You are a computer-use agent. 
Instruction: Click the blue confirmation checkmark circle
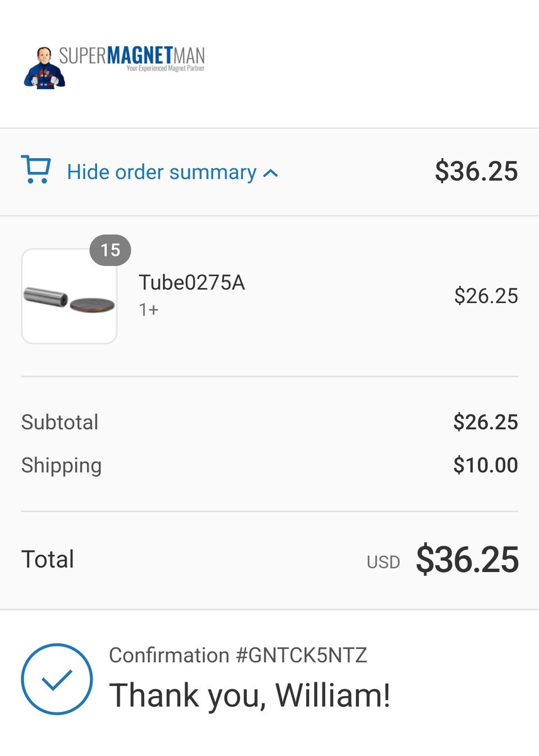tap(57, 679)
